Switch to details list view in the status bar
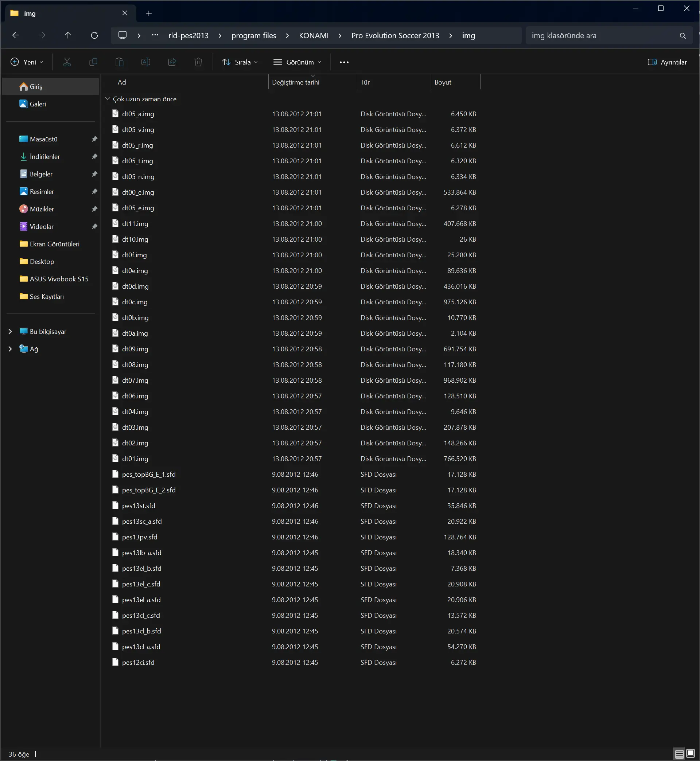This screenshot has width=700, height=761. [x=679, y=753]
